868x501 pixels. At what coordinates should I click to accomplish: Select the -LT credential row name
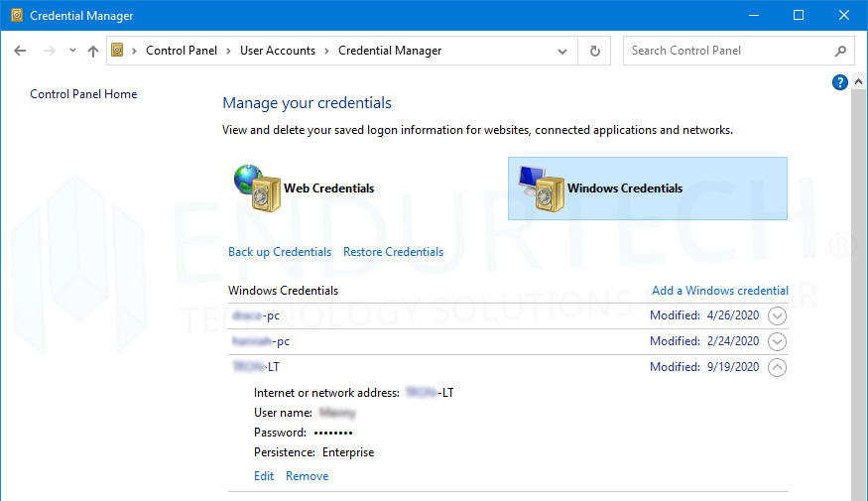coord(256,367)
